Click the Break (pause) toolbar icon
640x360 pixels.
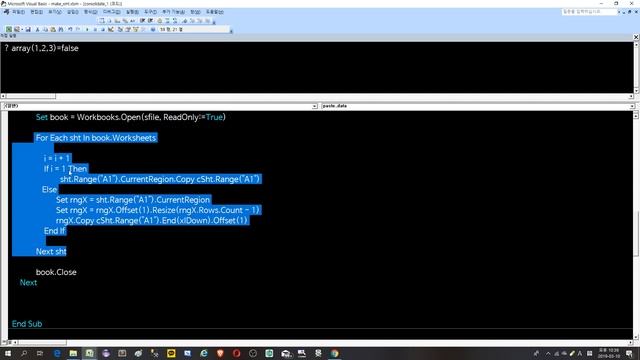(95, 29)
